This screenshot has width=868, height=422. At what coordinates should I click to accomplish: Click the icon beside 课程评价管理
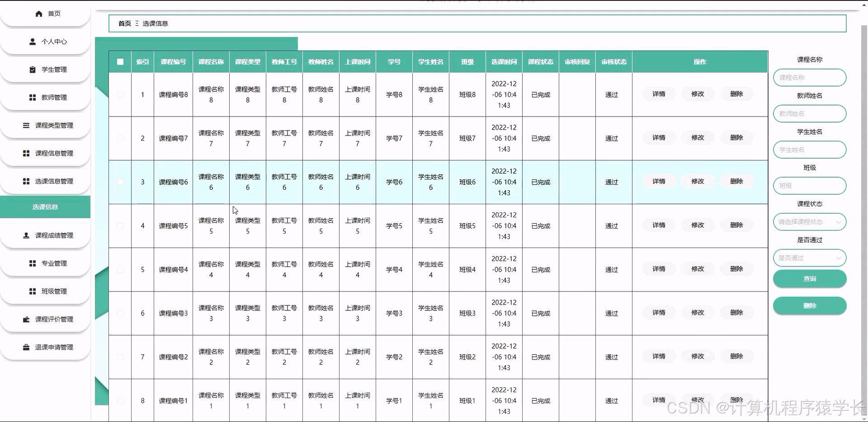click(26, 319)
